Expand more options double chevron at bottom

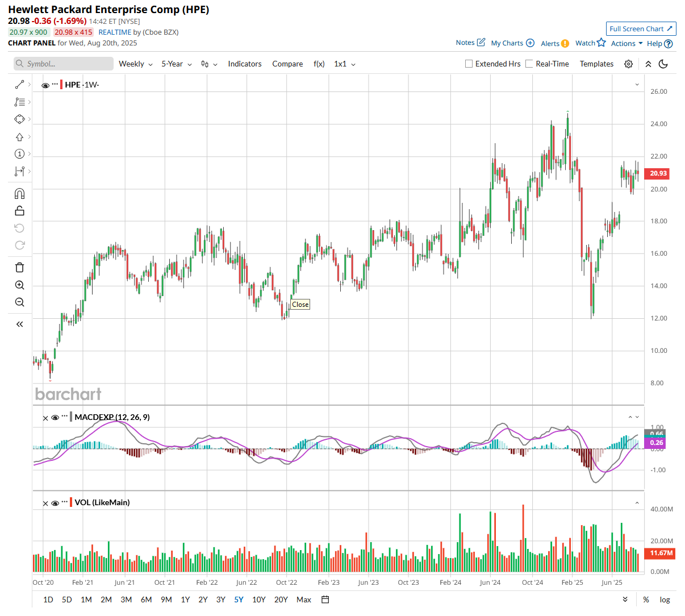(625, 600)
